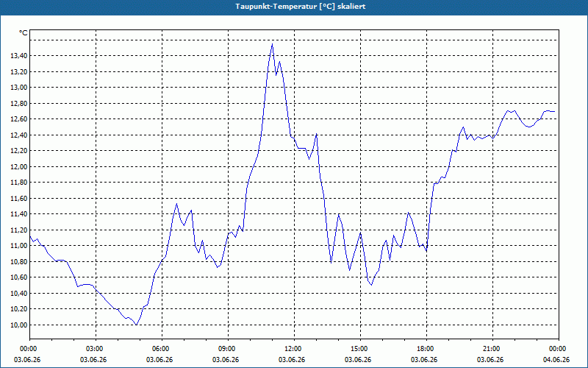Select the 13,00 y-axis value
The width and height of the screenshot is (588, 368).
click(x=19, y=88)
